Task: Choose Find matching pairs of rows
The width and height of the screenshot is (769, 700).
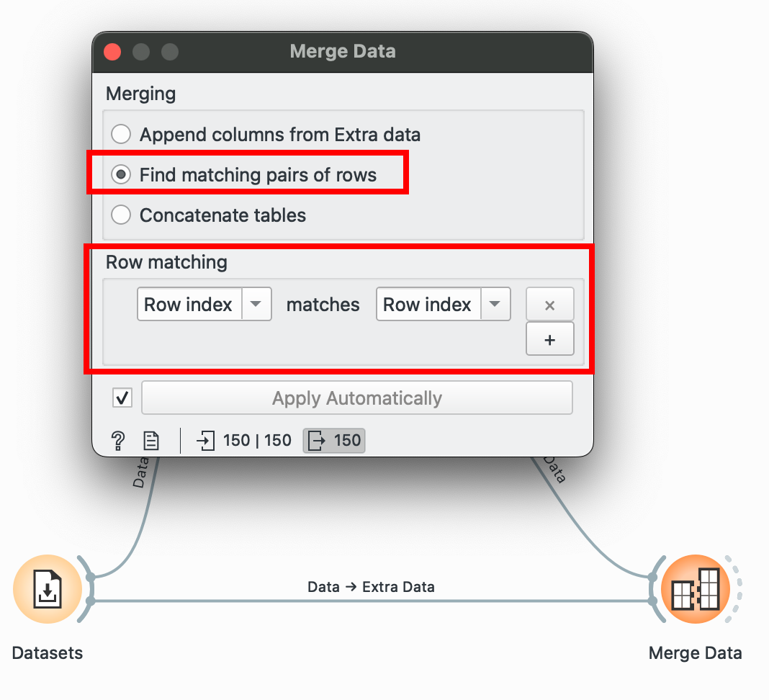Action: point(121,175)
